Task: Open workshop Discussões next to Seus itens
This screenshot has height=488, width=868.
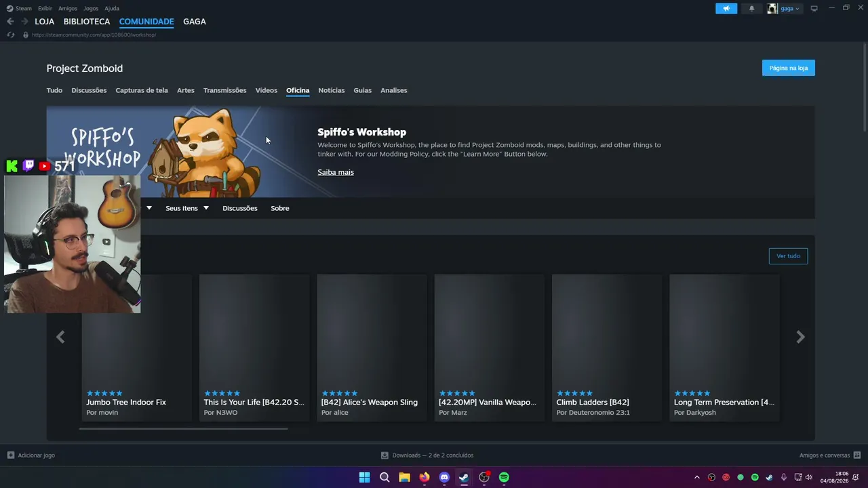Action: click(240, 208)
